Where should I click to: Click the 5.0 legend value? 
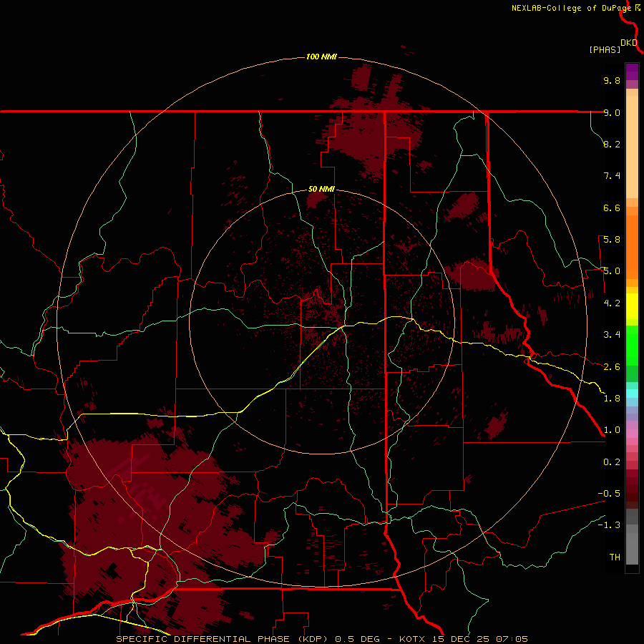pyautogui.click(x=612, y=271)
